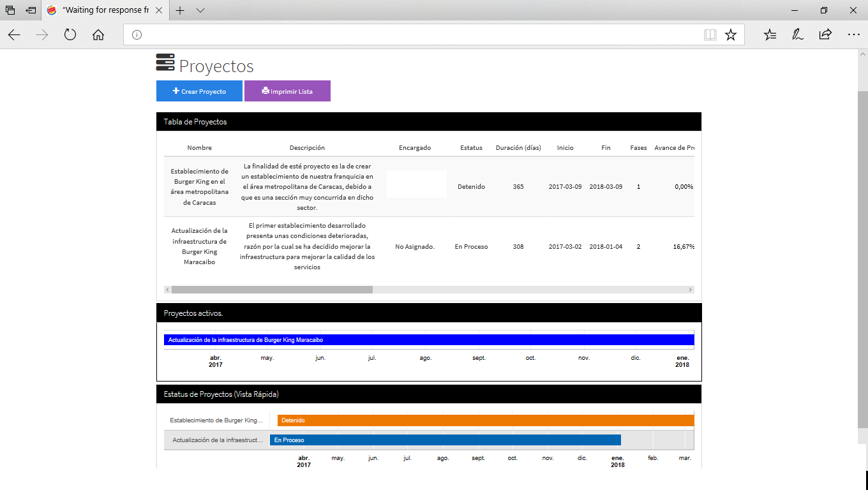Screen dimensions: 868x490
Task: Click the duration value 308
Action: pos(518,246)
